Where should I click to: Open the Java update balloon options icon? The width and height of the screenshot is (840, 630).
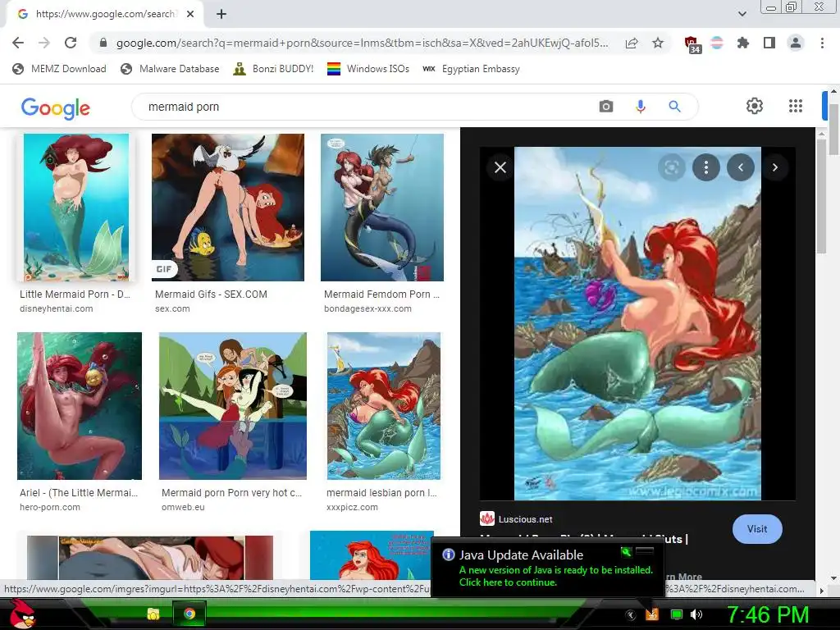[626, 551]
